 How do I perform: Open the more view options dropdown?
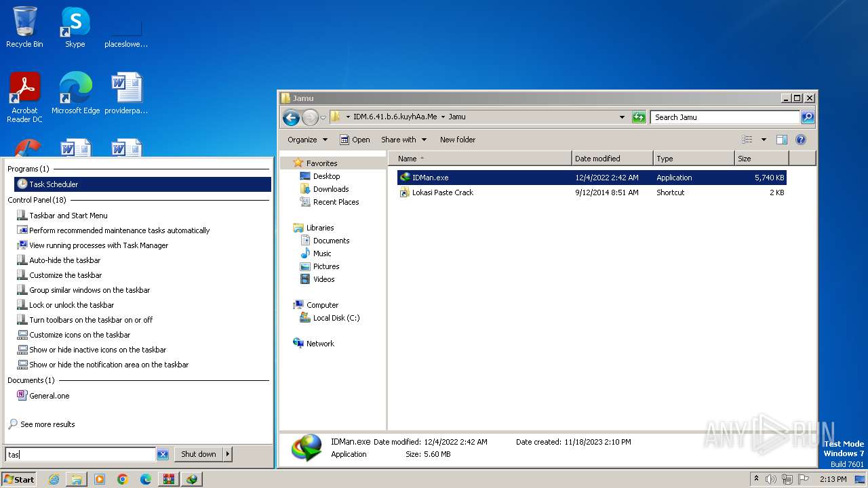click(x=764, y=140)
